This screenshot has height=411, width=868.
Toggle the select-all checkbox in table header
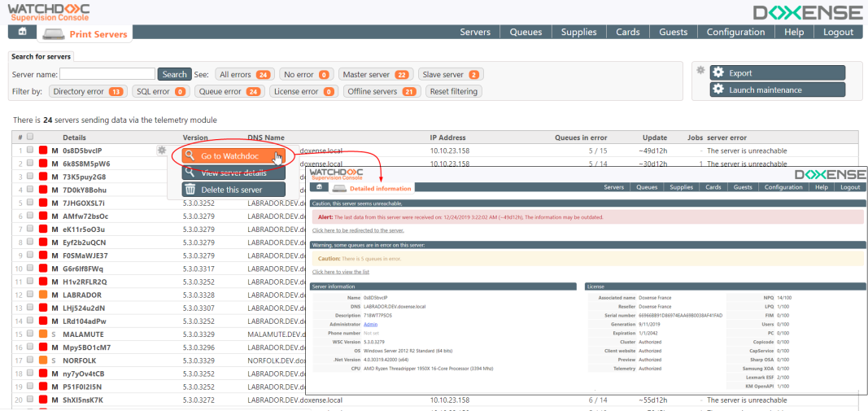tap(30, 138)
